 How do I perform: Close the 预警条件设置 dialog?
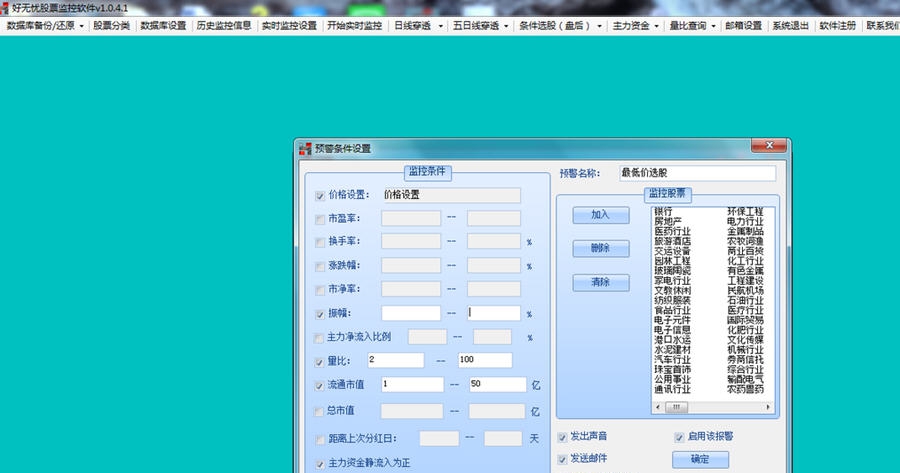[x=769, y=145]
